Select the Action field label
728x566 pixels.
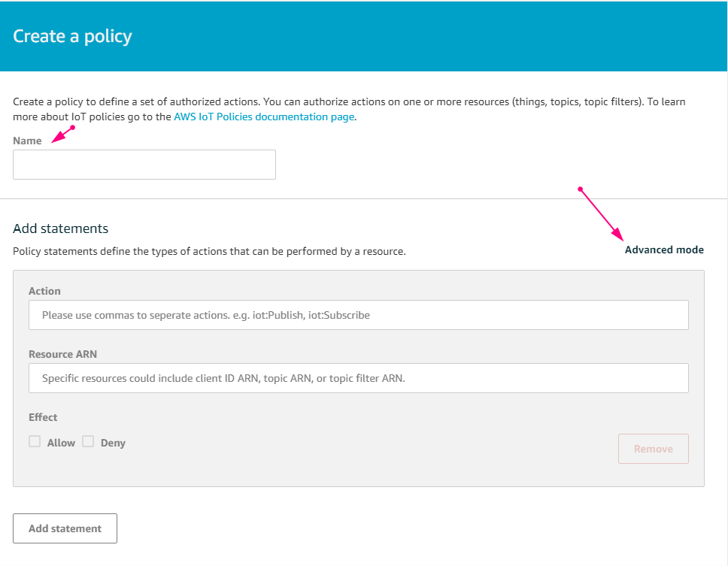point(44,292)
